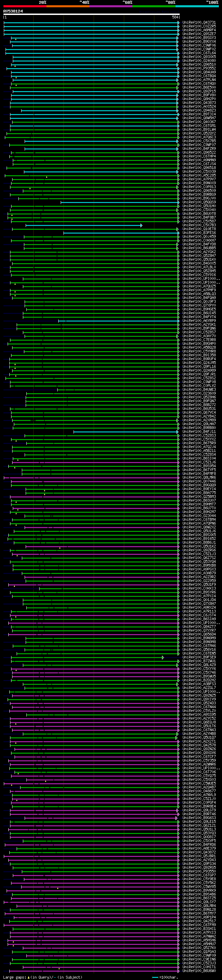Select hit UniRef100_Q93XK5
Image resolution: width=222 pixels, height=980 pixels.
[199, 57]
